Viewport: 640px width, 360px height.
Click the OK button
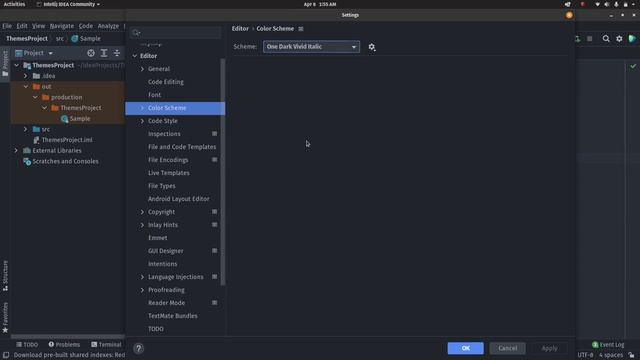465,348
